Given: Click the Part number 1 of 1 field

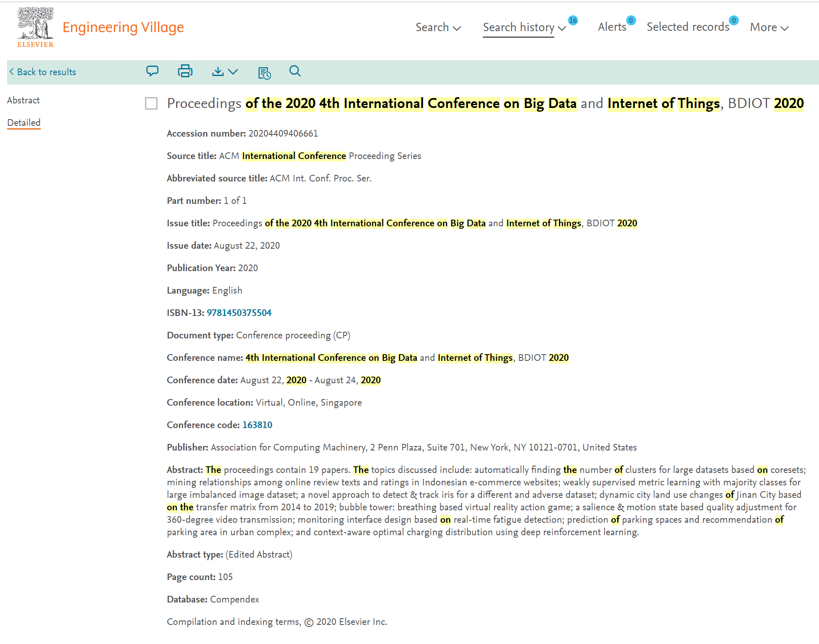Looking at the screenshot, I should pos(207,201).
